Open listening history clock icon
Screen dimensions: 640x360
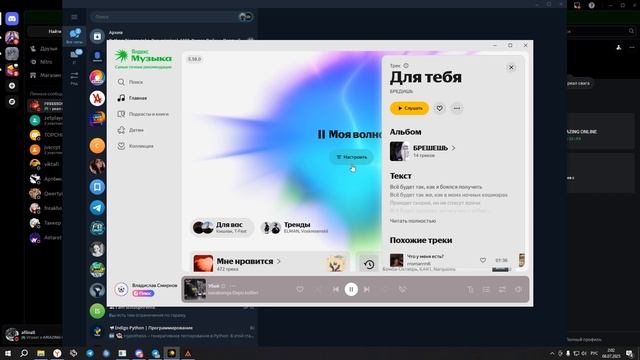point(369,264)
